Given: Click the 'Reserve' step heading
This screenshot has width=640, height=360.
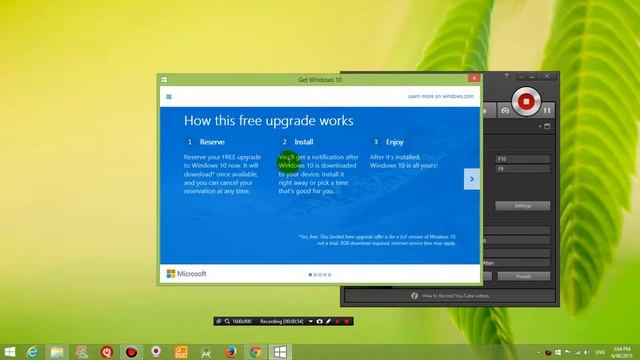Looking at the screenshot, I should tap(212, 142).
